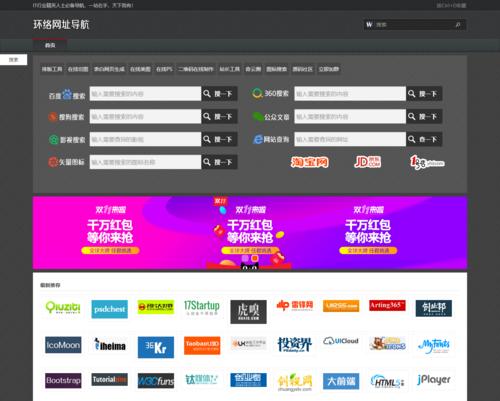Open the 站长工具 tag link
The image size is (500, 401).
pyautogui.click(x=229, y=69)
